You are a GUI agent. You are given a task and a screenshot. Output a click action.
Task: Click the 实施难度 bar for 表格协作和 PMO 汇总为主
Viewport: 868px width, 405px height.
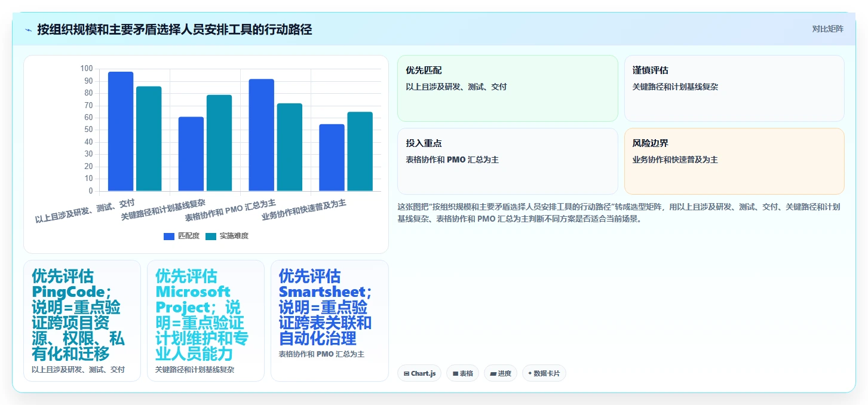point(290,147)
